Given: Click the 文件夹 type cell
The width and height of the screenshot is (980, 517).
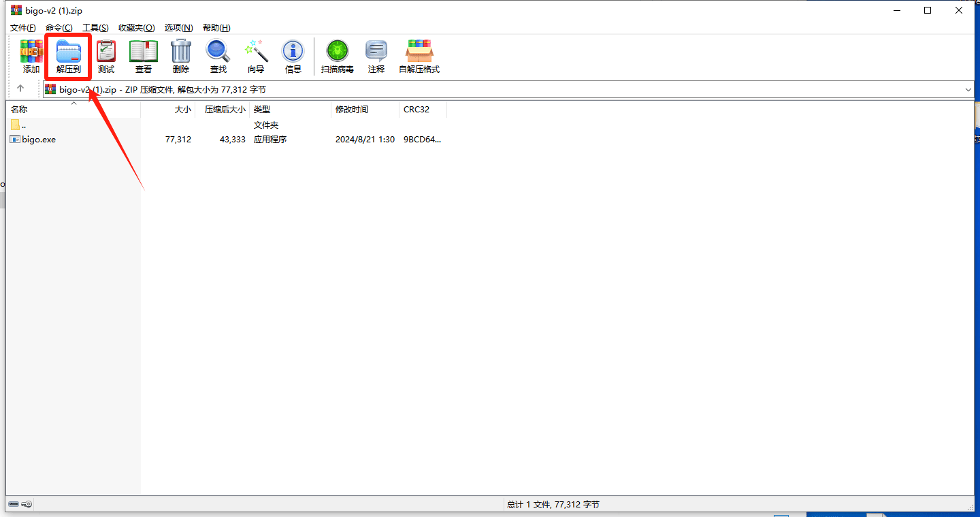Looking at the screenshot, I should pyautogui.click(x=266, y=125).
